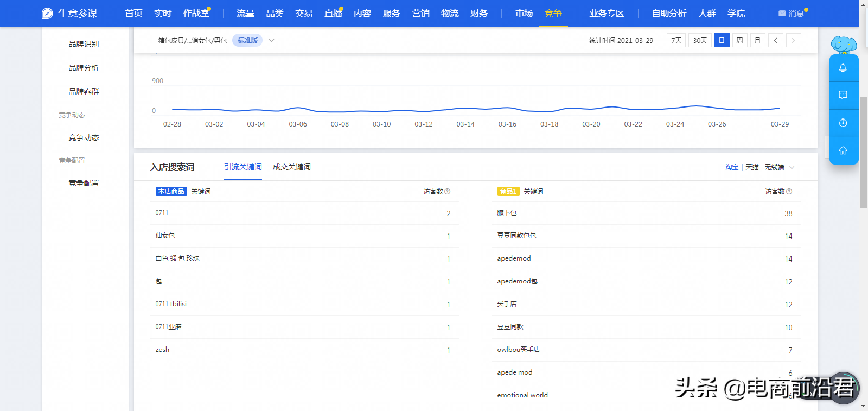Click competitor keyword 豆豆同款包包

516,236
